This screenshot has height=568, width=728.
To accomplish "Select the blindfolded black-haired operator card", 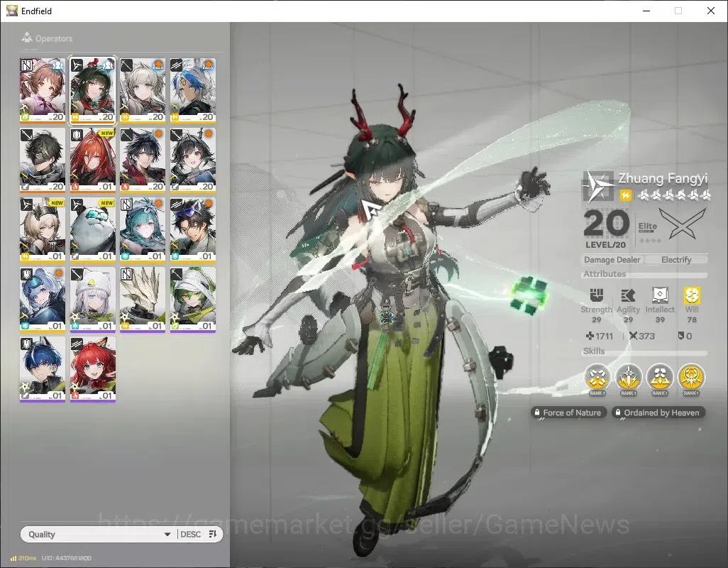I will 43,160.
